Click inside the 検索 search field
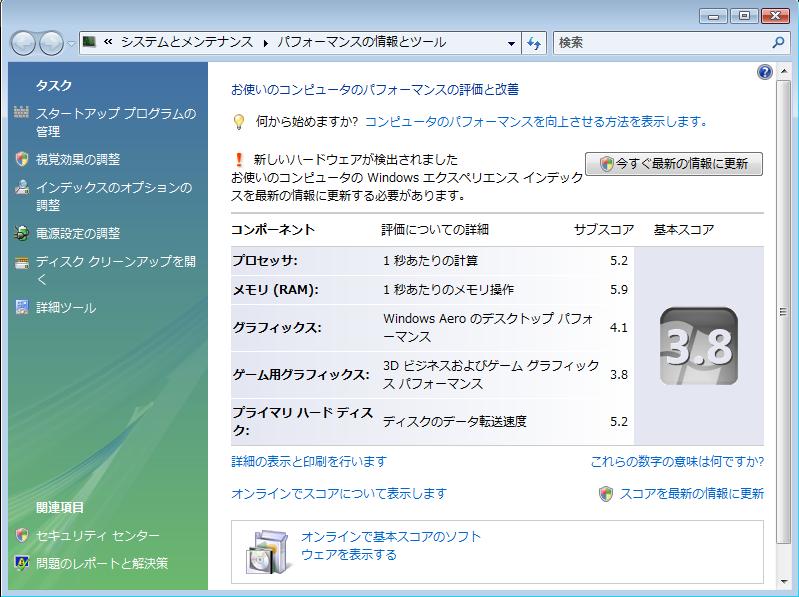799x597 pixels. click(662, 43)
